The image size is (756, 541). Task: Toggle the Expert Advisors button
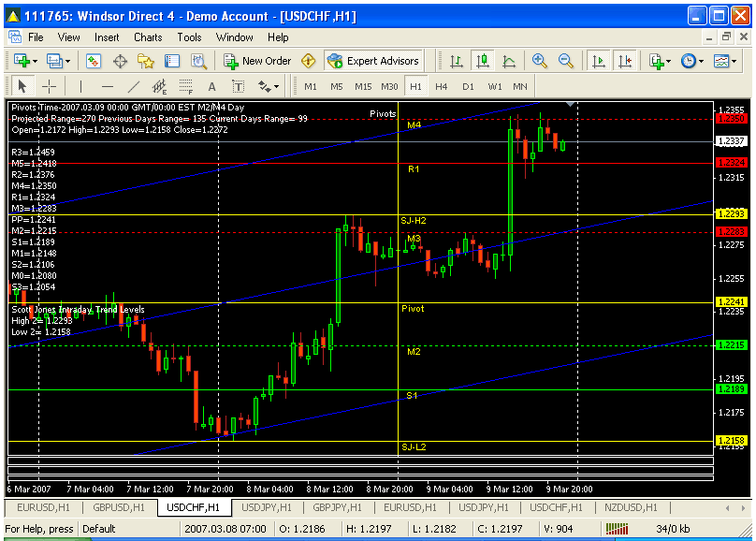[373, 61]
